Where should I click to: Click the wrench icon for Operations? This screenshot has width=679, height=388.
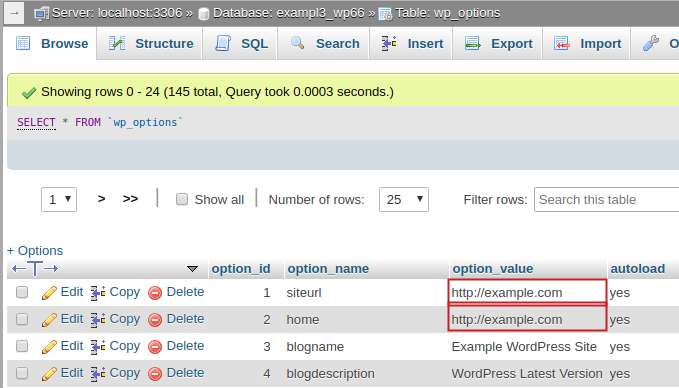tap(650, 43)
